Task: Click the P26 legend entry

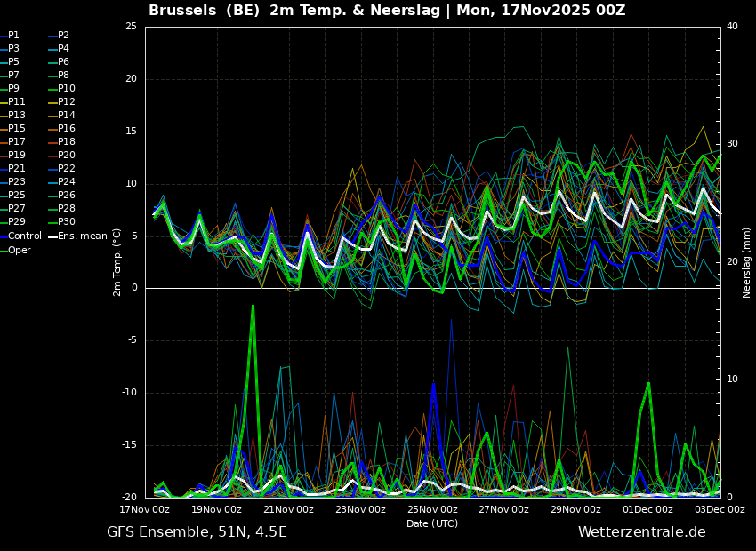Action: (67, 196)
